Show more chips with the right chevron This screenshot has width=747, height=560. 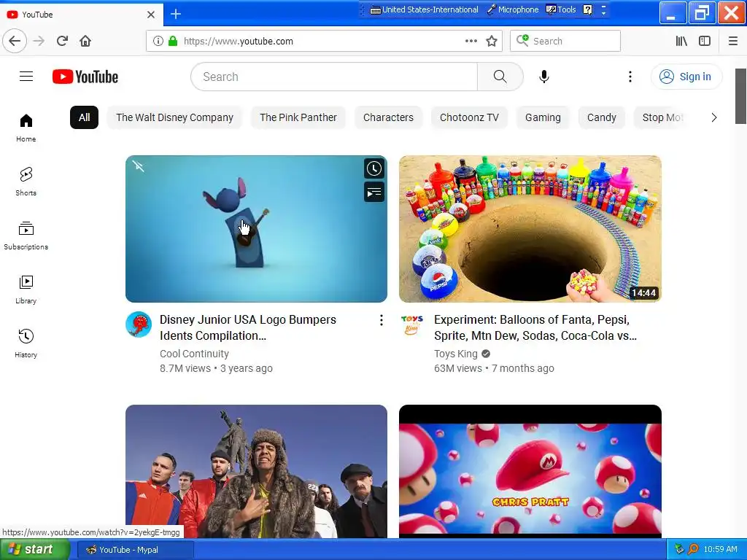coord(713,117)
